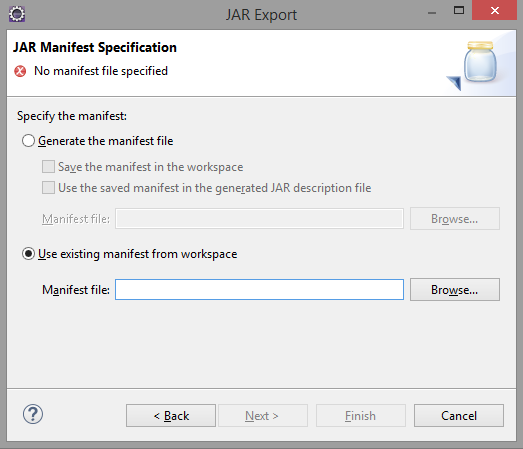Image resolution: width=523 pixels, height=449 pixels.
Task: Click the red error icon beside manifest message
Action: point(20,71)
